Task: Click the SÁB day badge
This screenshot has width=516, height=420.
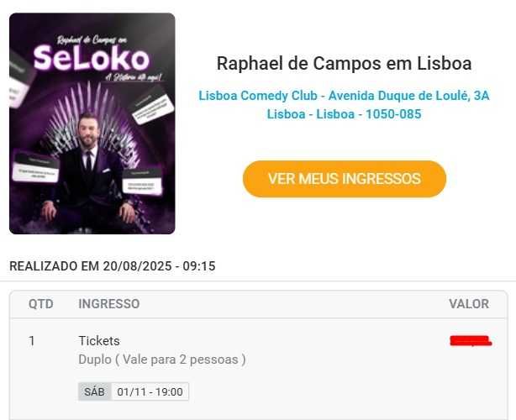Action: click(95, 391)
